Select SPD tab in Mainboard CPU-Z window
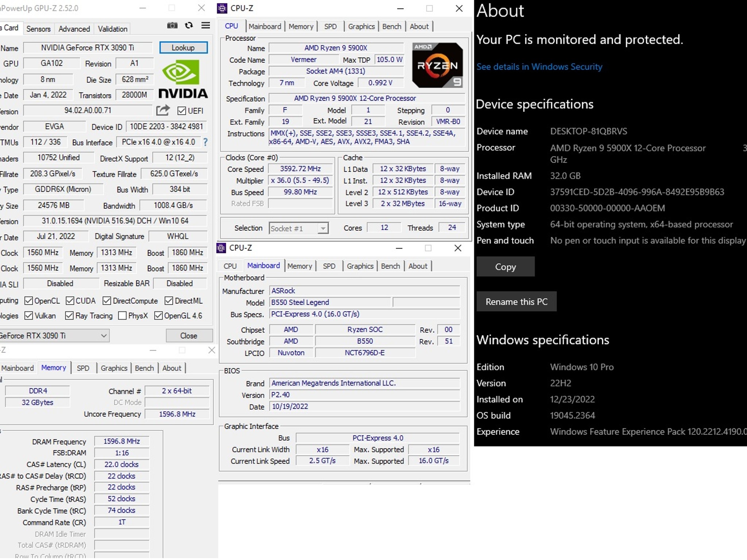The height and width of the screenshot is (560, 747). tap(329, 266)
